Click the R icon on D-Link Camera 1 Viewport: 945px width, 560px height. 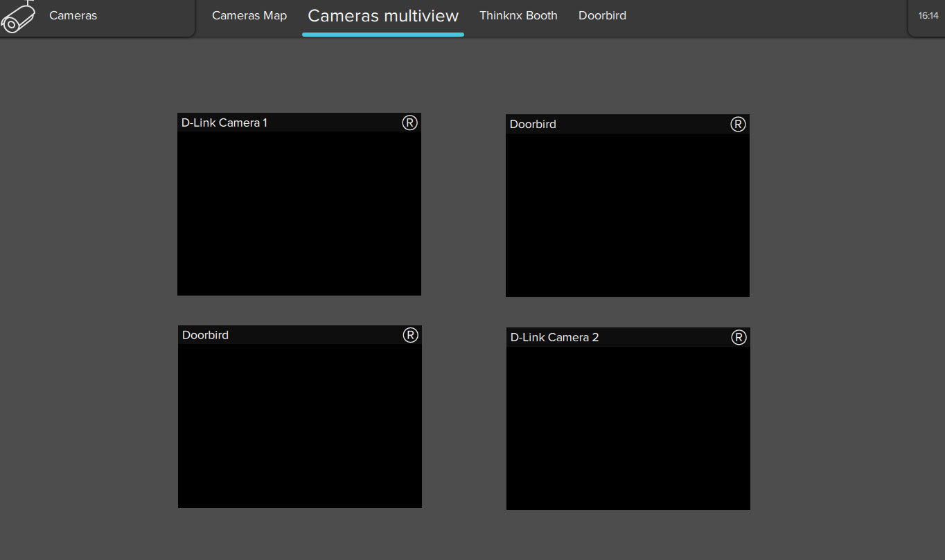tap(409, 123)
